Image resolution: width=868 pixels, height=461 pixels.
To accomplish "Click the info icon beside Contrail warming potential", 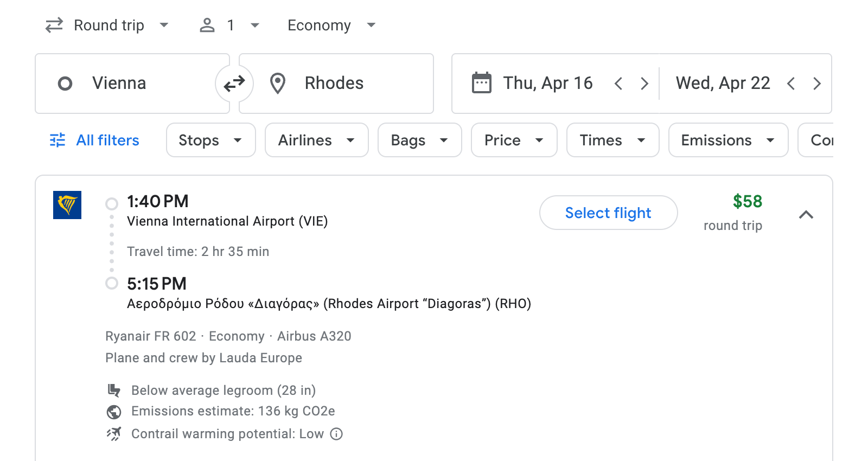I will [x=335, y=434].
